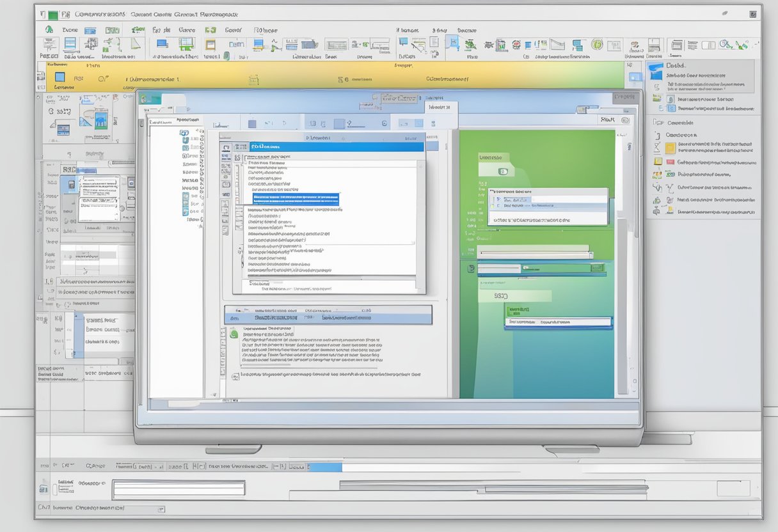Select the red label icon in the sidebar list

[670, 162]
